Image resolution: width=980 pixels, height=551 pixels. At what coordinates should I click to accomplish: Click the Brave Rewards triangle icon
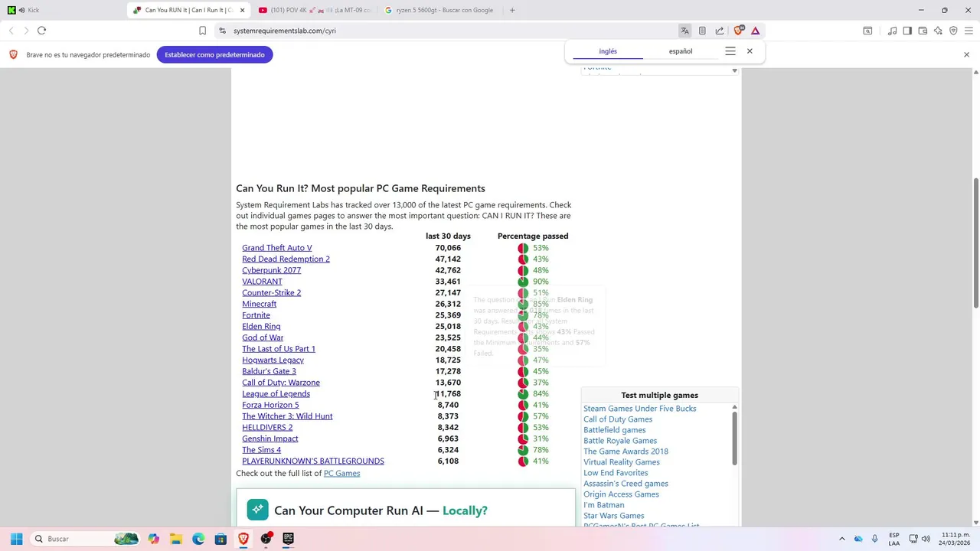coord(755,31)
